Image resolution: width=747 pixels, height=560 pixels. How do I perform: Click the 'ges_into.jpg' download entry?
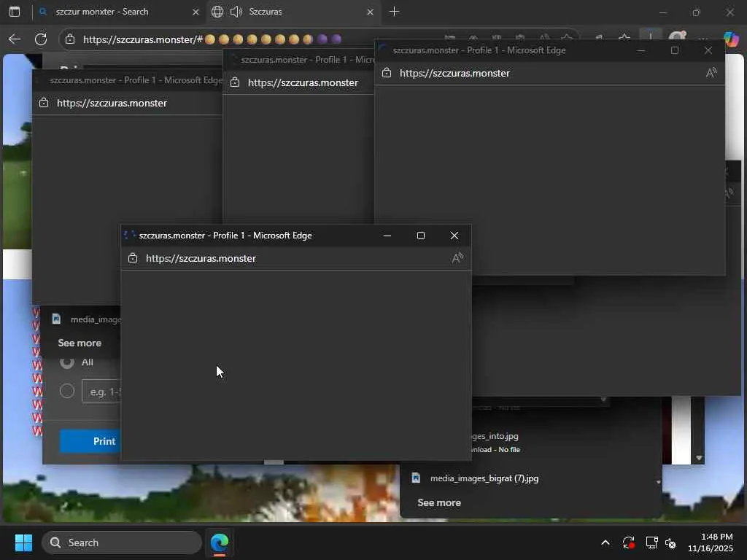[x=495, y=436]
